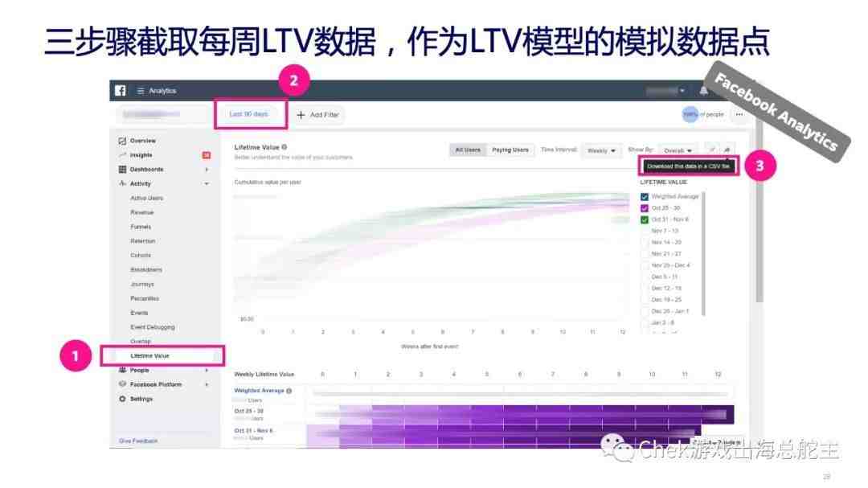
Task: Check the Nov 7 - 13 cohort checkbox
Action: coord(645,231)
